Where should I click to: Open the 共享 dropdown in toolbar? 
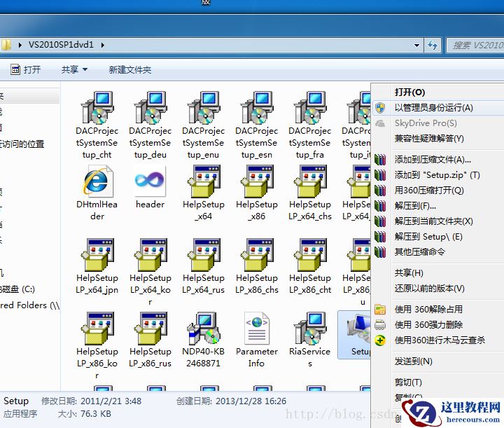[74, 69]
